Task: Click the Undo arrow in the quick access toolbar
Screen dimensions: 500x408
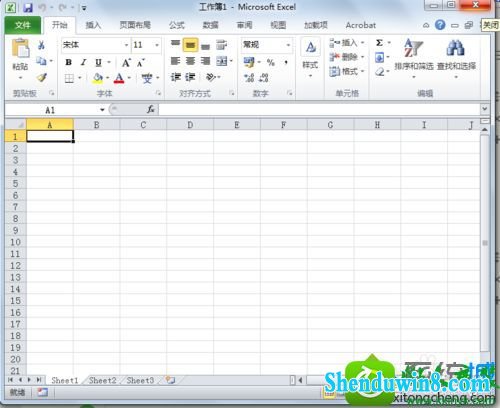Action: [43, 7]
